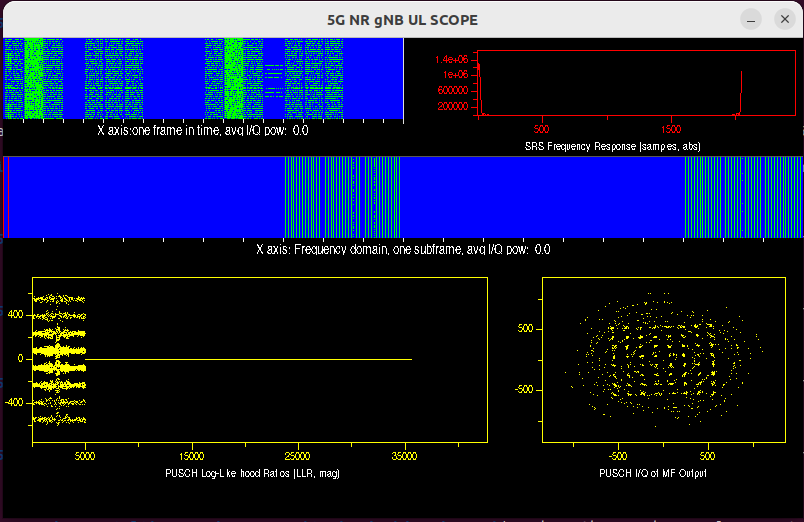
Task: Click the frequency-domain subframe waterfall plot
Action: coord(402,197)
